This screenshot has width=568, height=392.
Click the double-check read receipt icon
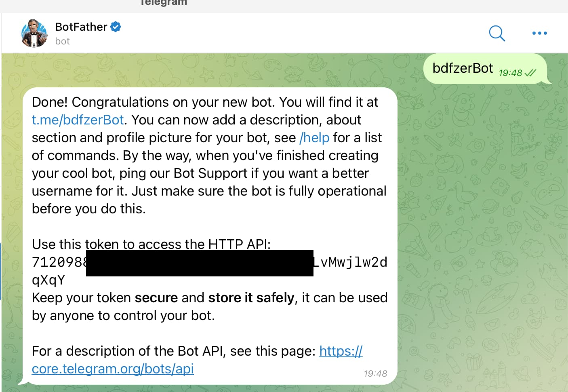pos(530,73)
